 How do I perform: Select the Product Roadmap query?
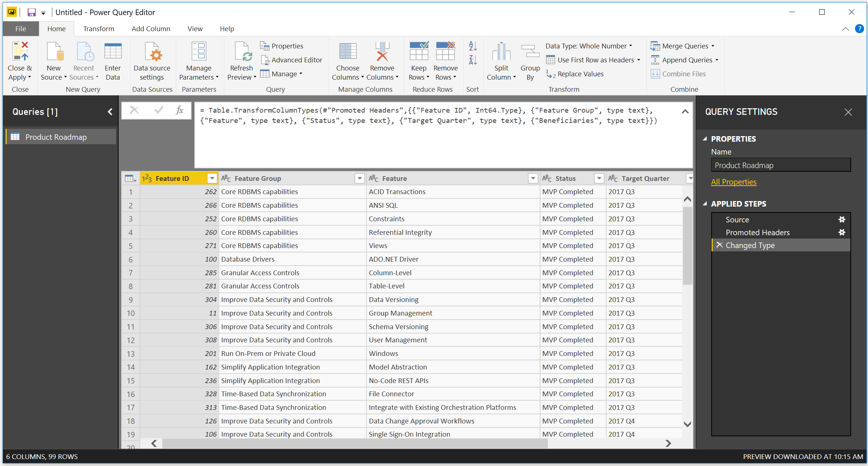61,137
